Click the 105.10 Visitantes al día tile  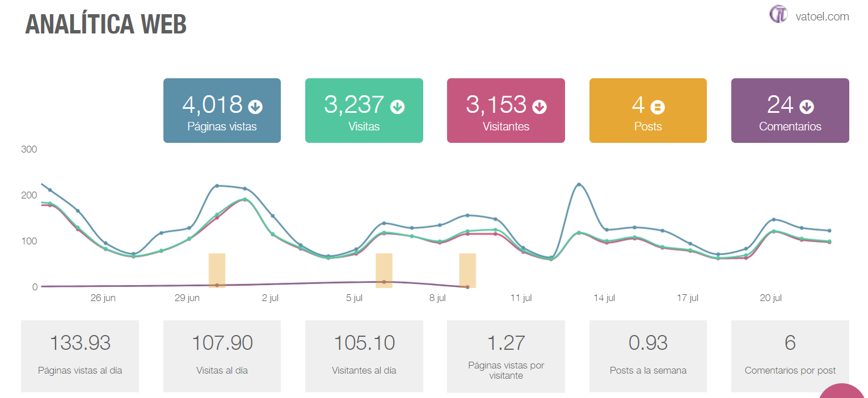click(364, 356)
